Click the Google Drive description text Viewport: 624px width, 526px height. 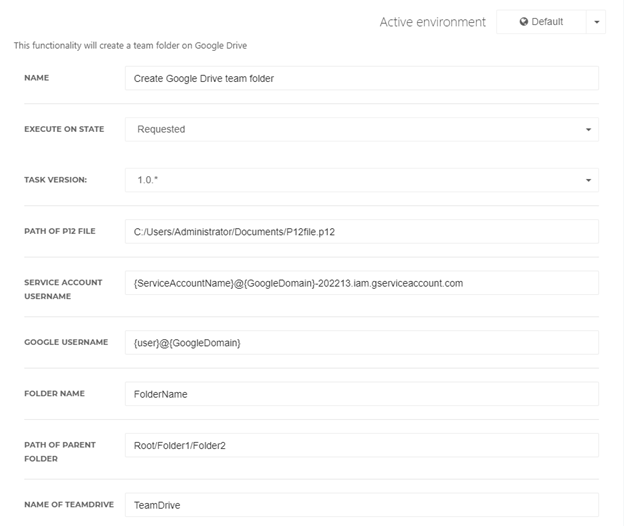[x=130, y=46]
